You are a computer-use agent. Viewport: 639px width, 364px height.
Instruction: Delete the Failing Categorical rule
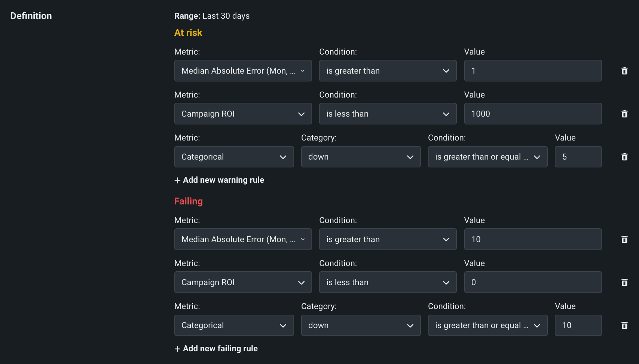[624, 326]
